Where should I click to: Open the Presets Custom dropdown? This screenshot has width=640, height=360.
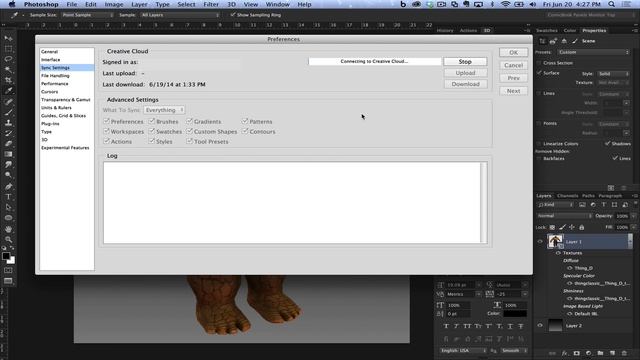(x=593, y=52)
